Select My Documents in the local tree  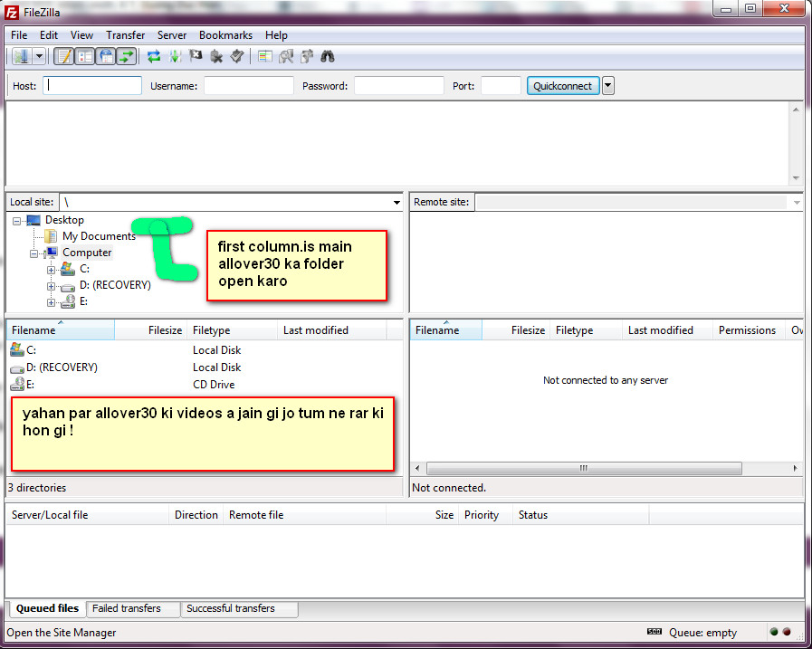(99, 236)
